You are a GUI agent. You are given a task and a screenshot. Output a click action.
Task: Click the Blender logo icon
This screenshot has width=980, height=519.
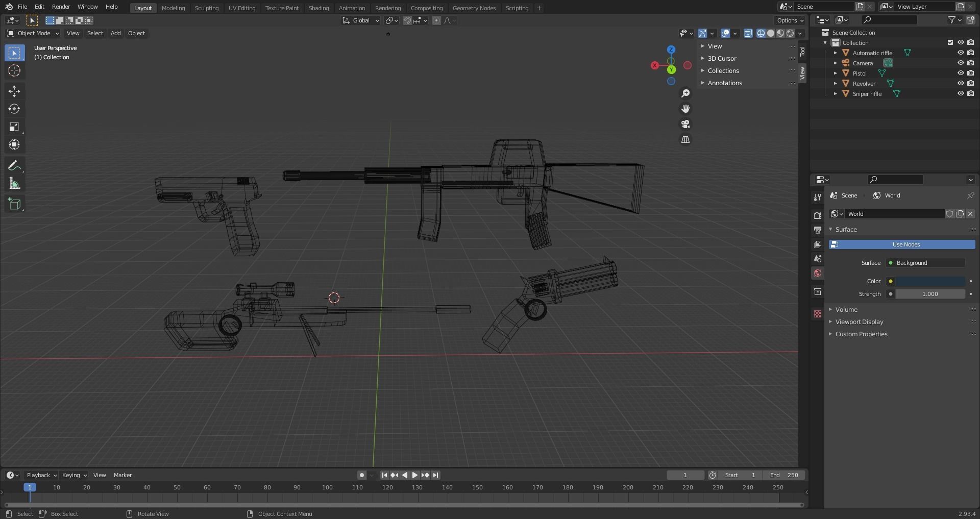click(9, 7)
